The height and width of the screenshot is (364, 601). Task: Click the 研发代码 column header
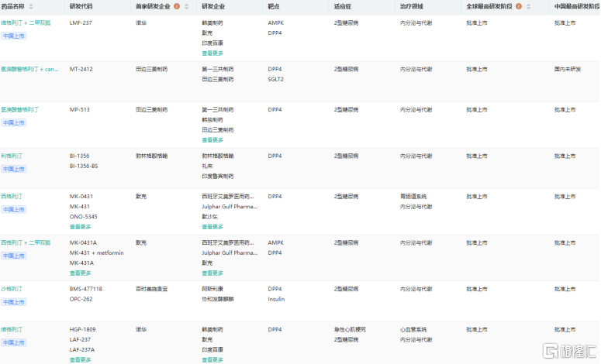point(81,6)
